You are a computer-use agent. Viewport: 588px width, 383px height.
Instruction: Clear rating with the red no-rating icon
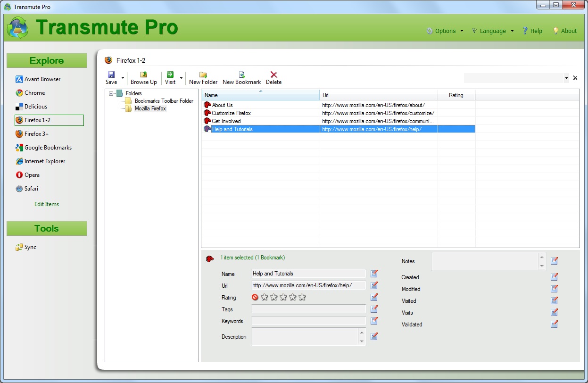pyautogui.click(x=255, y=297)
